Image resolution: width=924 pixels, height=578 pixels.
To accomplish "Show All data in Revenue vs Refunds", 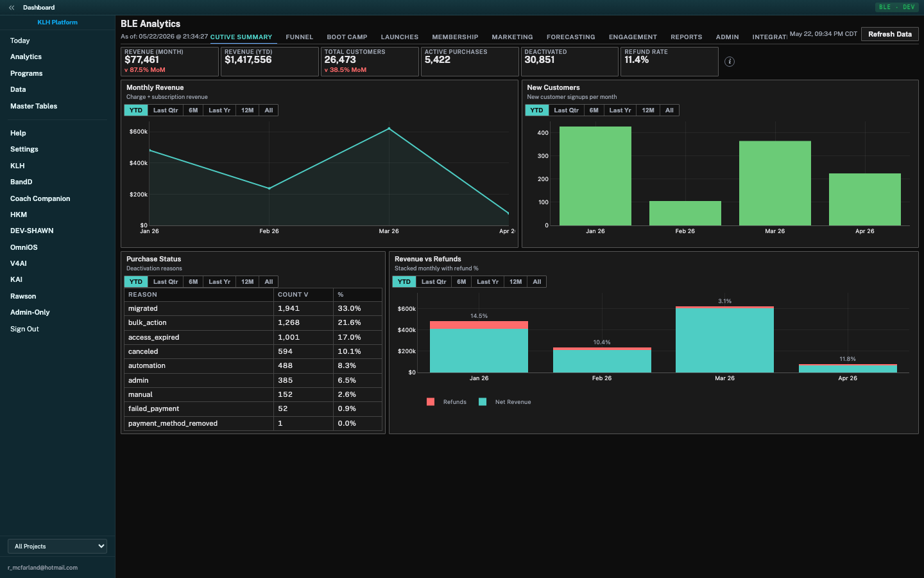I will click(537, 282).
